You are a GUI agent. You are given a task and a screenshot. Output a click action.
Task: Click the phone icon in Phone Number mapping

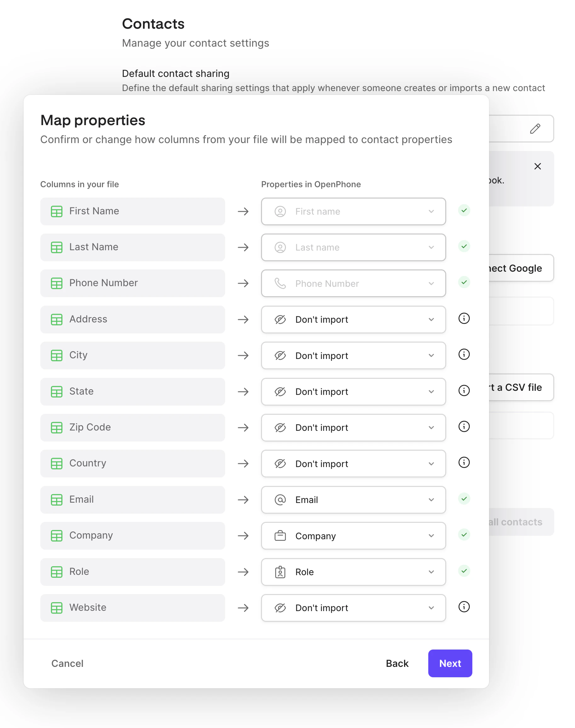[x=281, y=284]
